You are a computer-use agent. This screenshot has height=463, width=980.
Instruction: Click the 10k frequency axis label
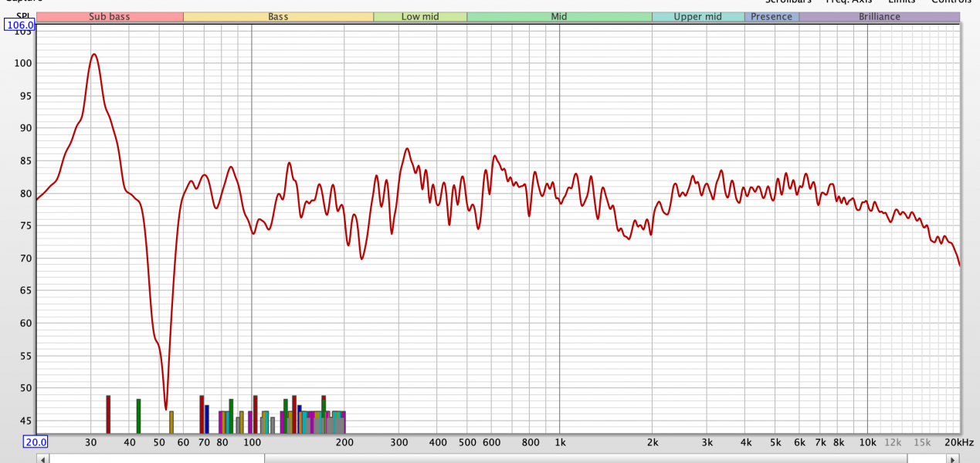[x=868, y=442]
